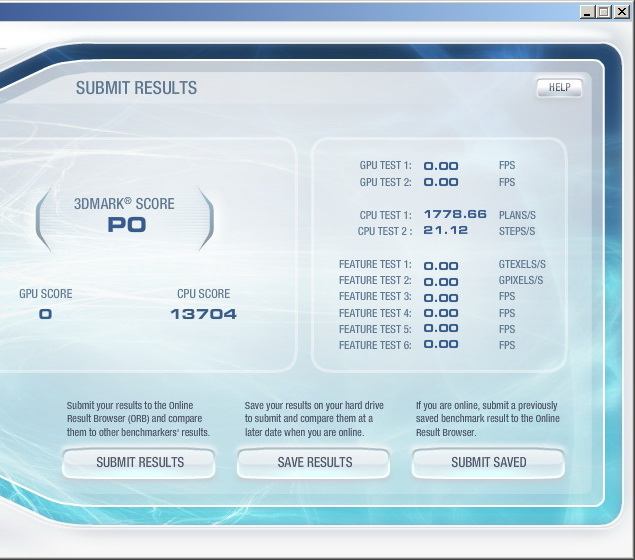Click the Submit Saved button

pyautogui.click(x=488, y=463)
